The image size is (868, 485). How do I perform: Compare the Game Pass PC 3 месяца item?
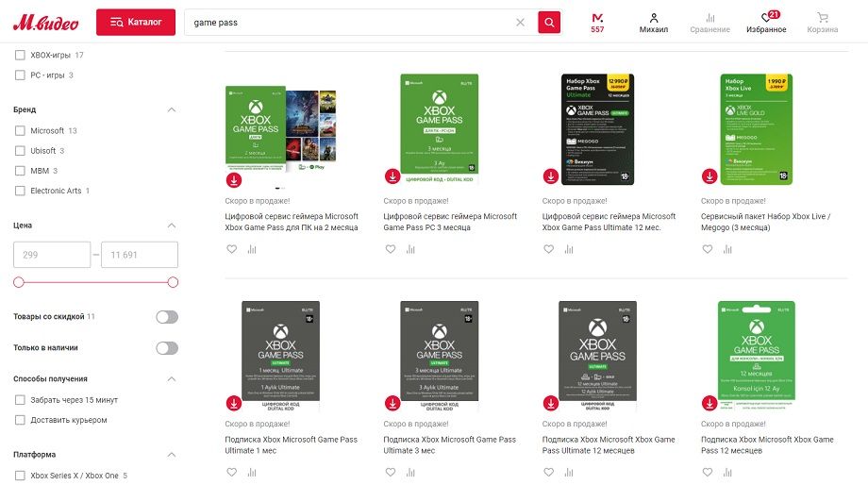(410, 249)
